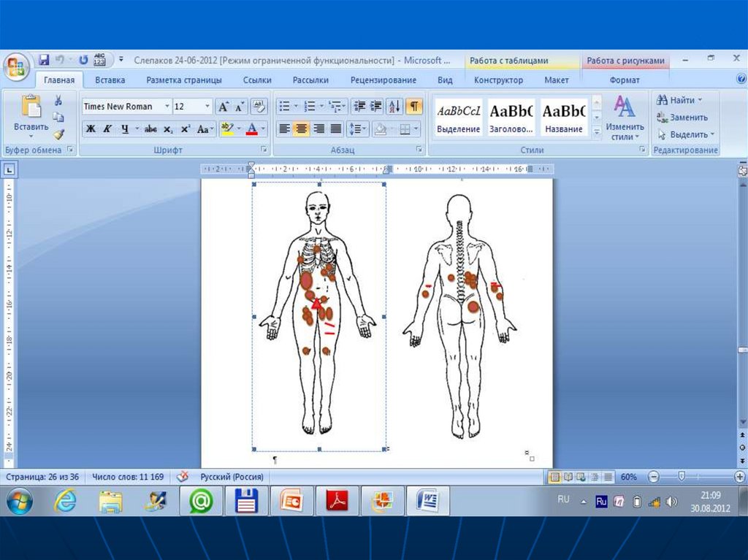Image resolution: width=748 pixels, height=560 pixels.
Task: Open Internet Explorer from the taskbar
Action: tap(65, 501)
